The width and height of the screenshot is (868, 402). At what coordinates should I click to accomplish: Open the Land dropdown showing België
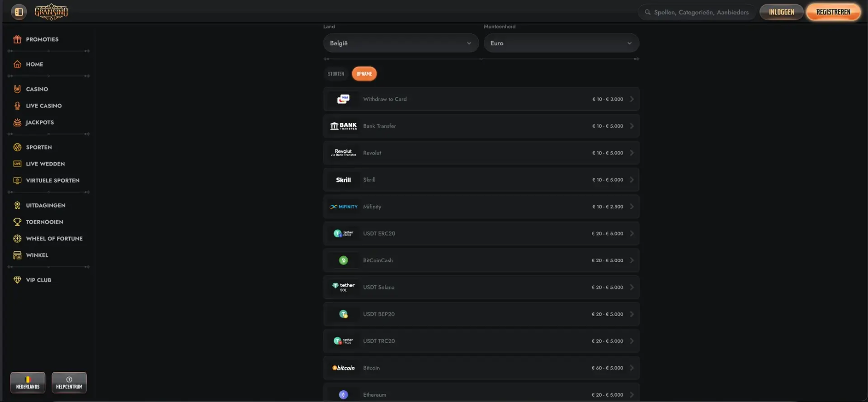pos(401,43)
